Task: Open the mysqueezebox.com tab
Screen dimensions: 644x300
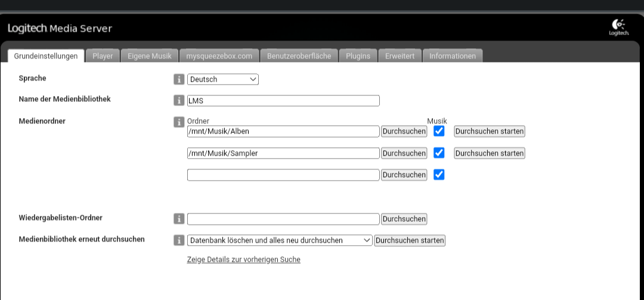Action: click(219, 56)
